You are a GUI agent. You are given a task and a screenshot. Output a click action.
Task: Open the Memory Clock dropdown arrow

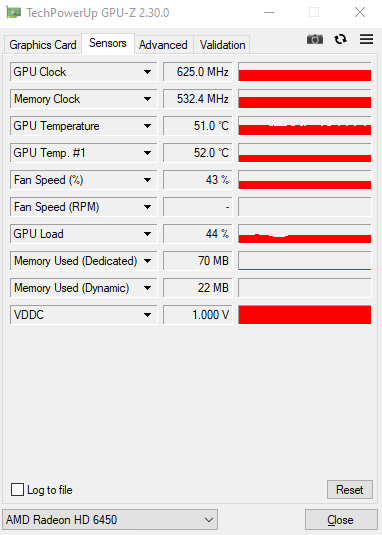(x=147, y=99)
